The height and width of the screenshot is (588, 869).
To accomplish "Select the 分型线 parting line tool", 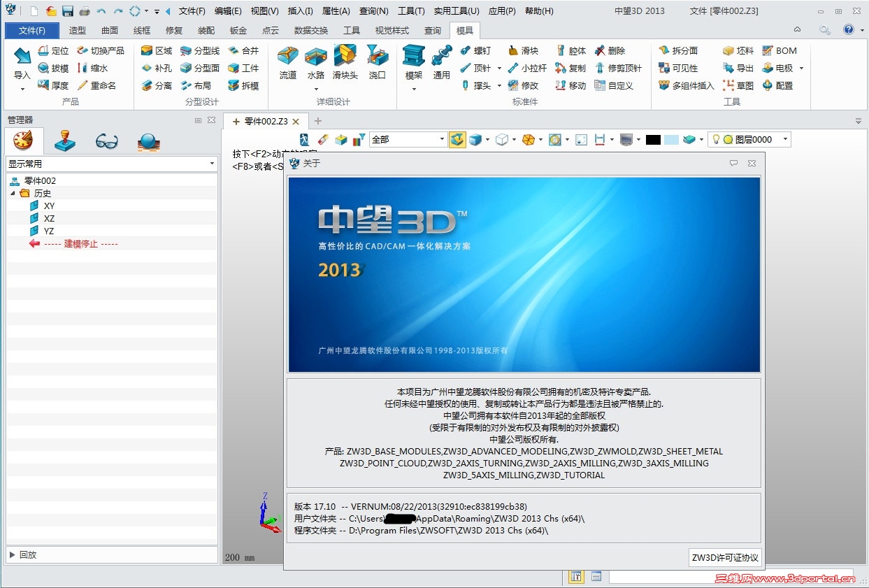I will (x=200, y=51).
